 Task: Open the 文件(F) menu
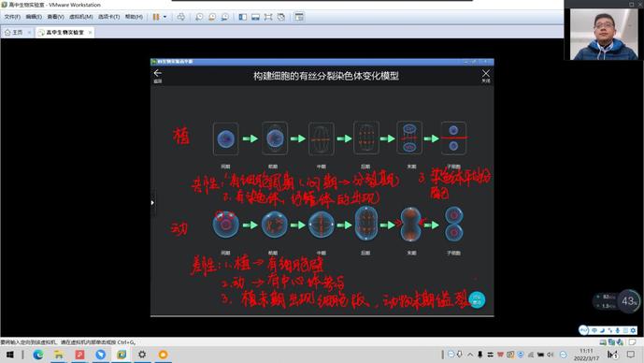click(12, 17)
